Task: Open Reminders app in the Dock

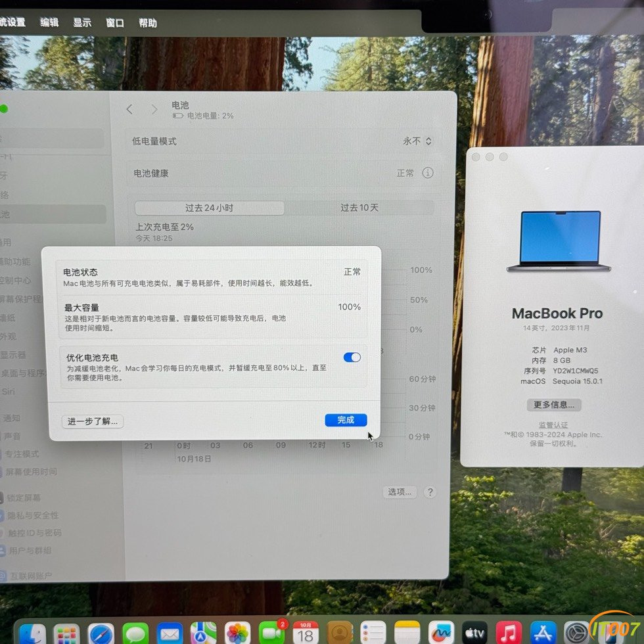Action: (x=373, y=633)
